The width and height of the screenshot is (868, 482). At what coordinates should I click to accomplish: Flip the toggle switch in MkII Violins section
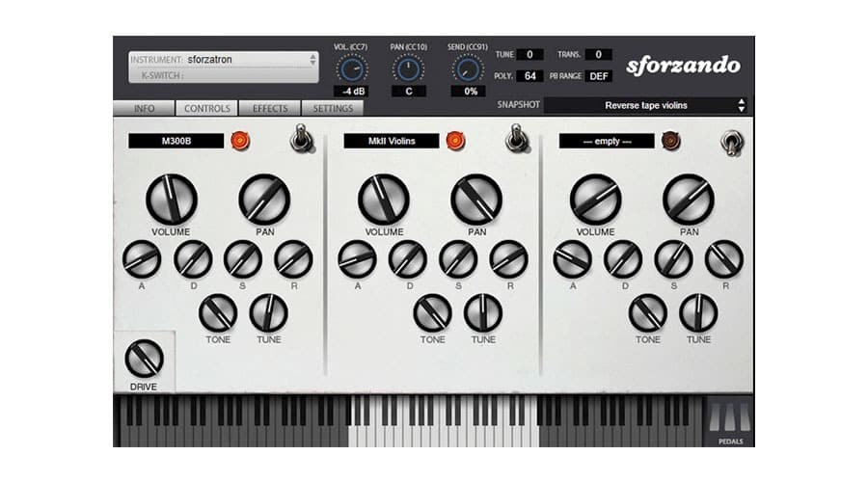pos(517,139)
